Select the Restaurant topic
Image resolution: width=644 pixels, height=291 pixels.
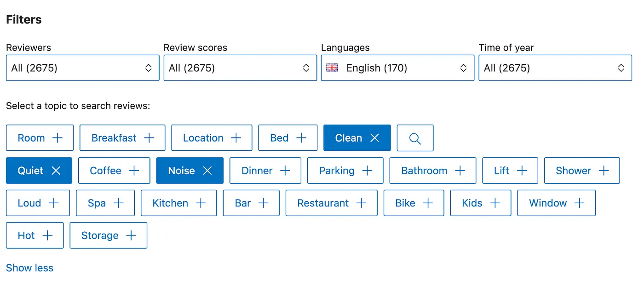[331, 203]
